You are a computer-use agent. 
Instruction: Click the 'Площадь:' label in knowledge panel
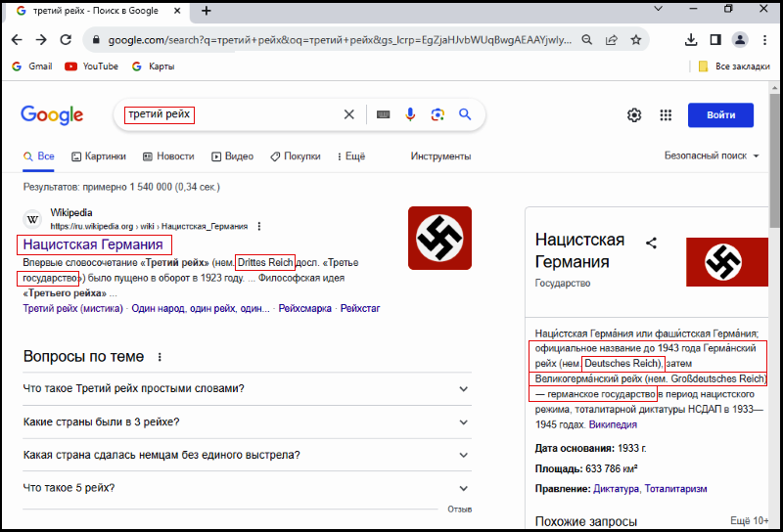click(559, 468)
